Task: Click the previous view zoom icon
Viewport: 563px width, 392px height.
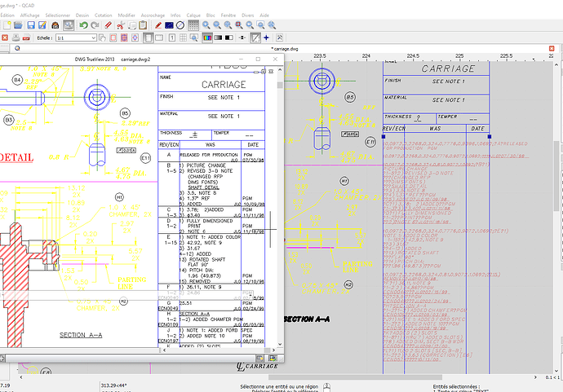Action: (250, 25)
